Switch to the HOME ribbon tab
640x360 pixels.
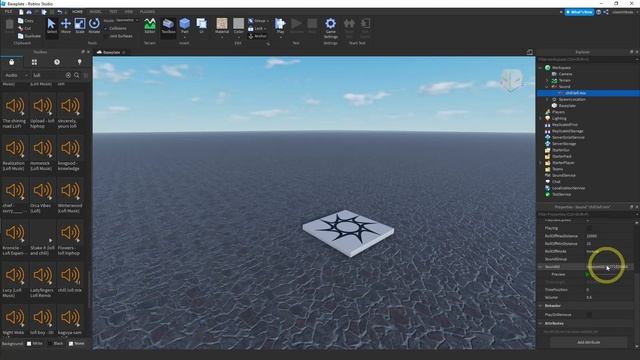tap(77, 12)
